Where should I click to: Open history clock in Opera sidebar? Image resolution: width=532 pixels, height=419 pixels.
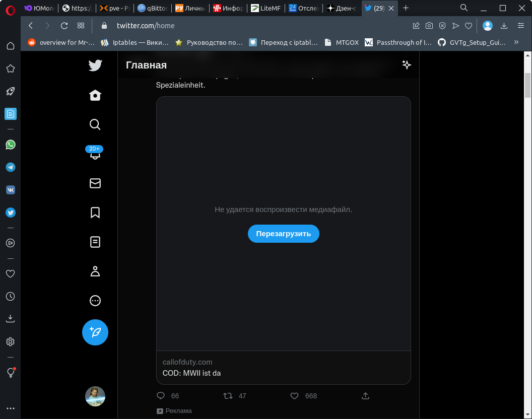tap(11, 297)
